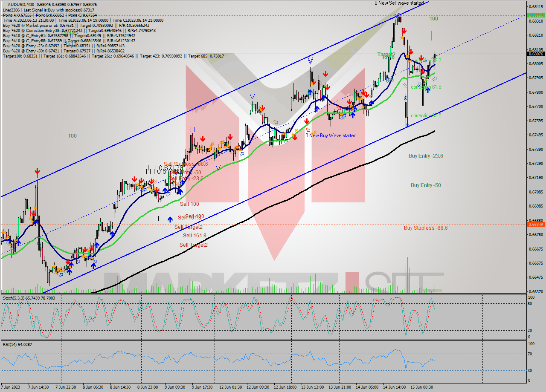Click the 0.67495 price axis value
Image resolution: width=546 pixels, height=392 pixels.
[536, 135]
